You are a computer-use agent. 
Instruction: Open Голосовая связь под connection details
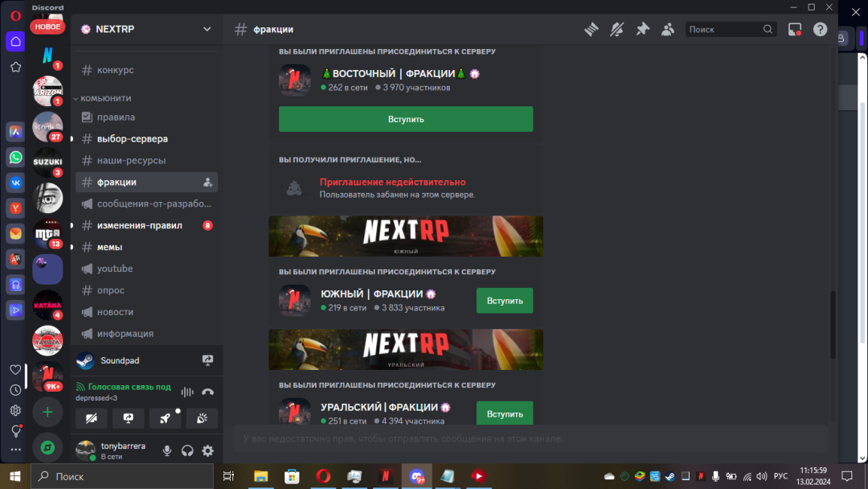[129, 387]
